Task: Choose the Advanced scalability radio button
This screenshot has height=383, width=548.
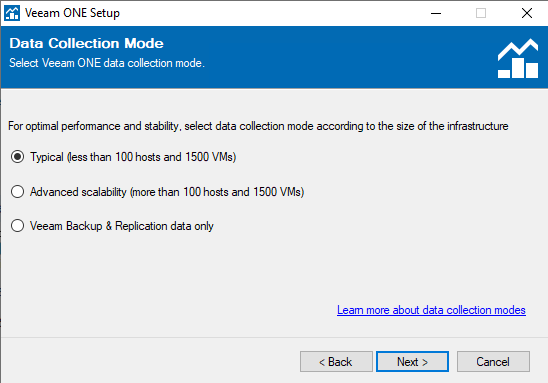Action: 17,192
